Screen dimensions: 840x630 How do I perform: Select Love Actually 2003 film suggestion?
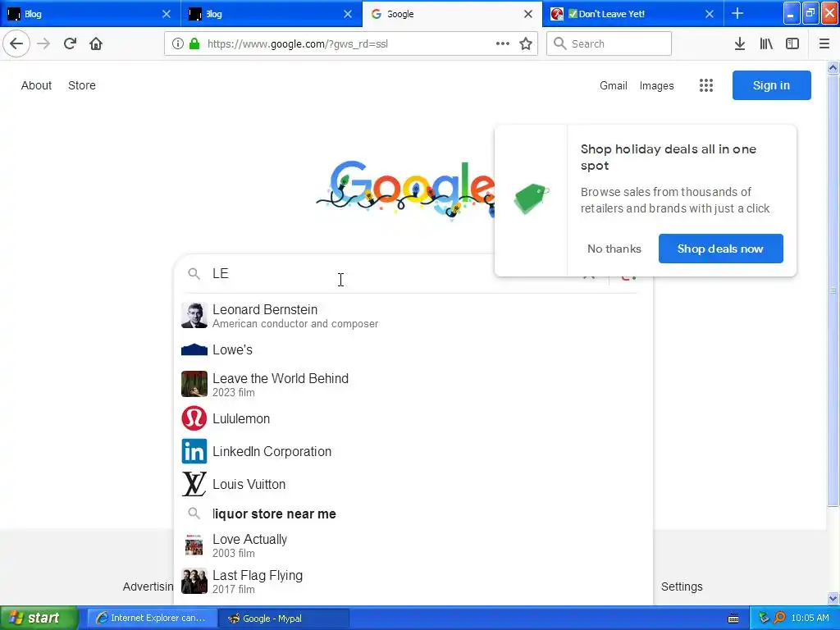pos(413,546)
